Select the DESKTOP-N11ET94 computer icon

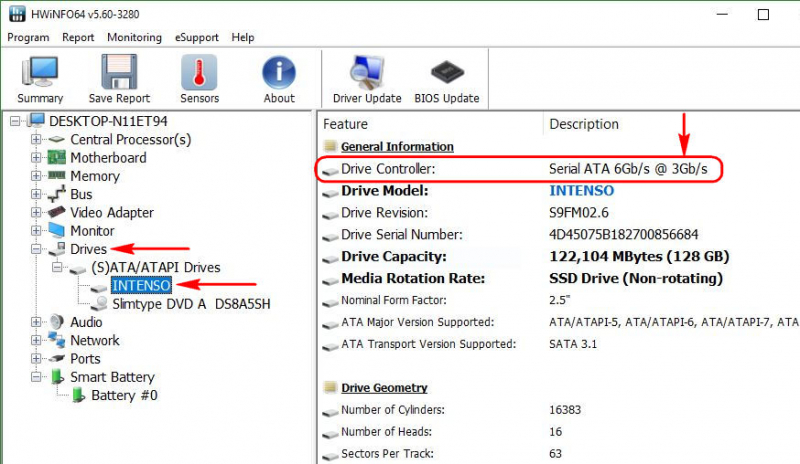[36, 120]
